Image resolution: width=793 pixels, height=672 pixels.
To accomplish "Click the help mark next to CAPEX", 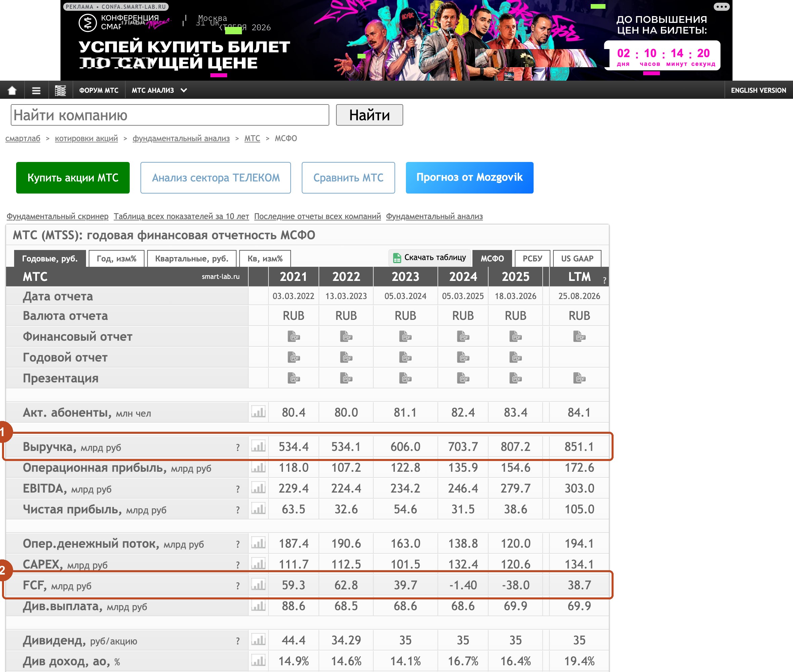I will click(x=238, y=565).
